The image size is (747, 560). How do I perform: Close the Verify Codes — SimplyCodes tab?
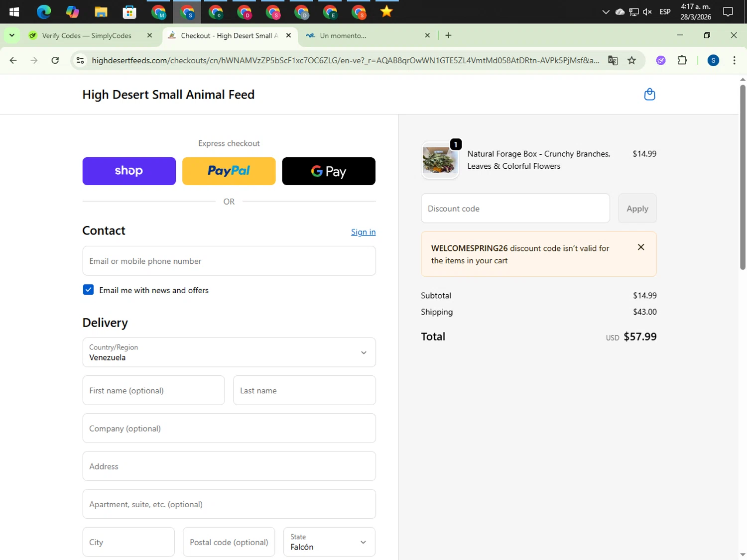(149, 36)
